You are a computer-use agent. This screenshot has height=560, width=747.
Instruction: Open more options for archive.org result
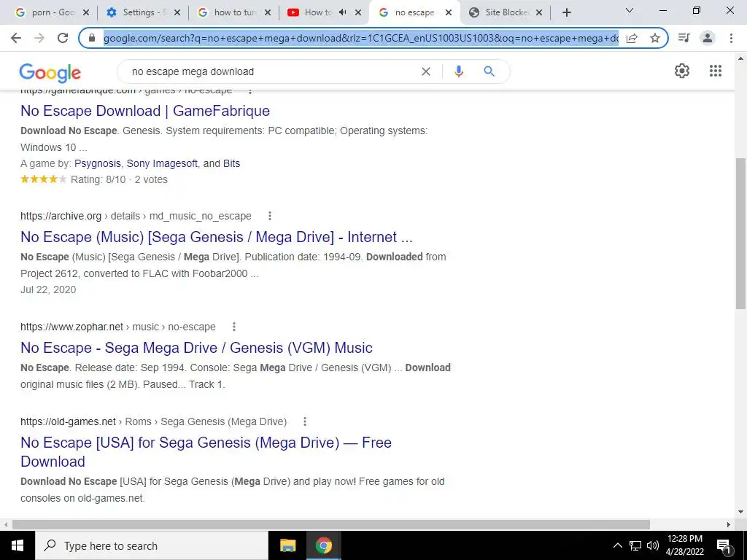tap(270, 216)
